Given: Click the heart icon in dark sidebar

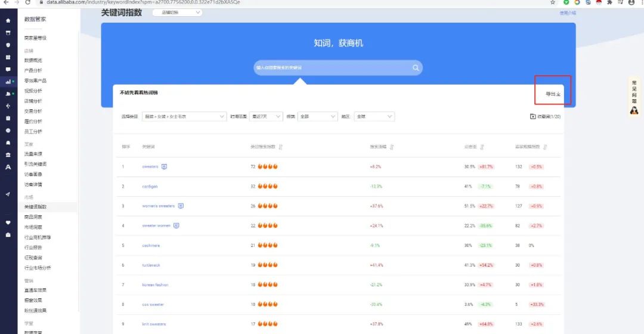Looking at the screenshot, I should (x=8, y=222).
